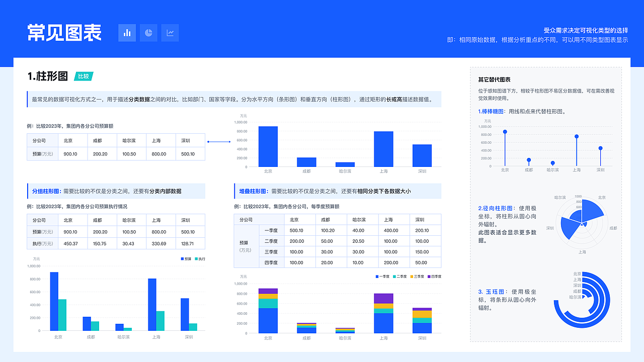Click the 20.50 cell in quarterly table
Viewport: 644px width, 362px height.
pos(363,241)
